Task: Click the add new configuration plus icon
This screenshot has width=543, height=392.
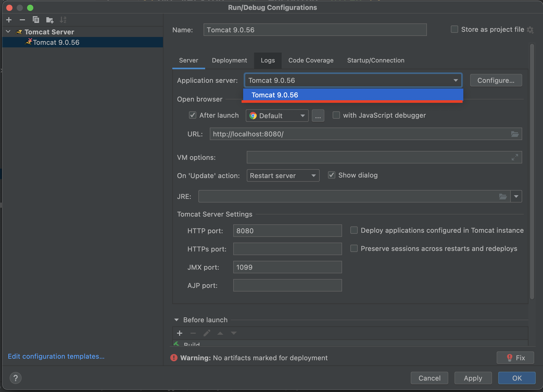Action: [x=9, y=20]
